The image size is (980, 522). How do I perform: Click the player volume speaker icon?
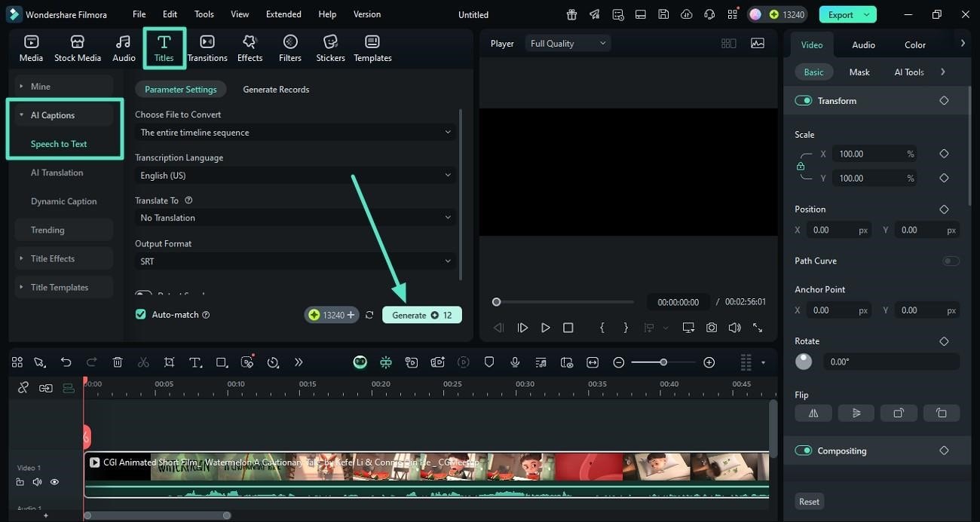734,328
